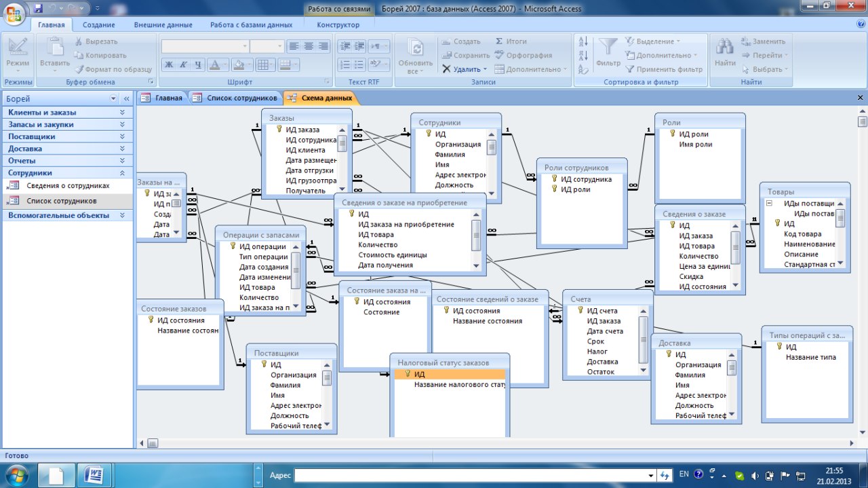Open the font color picker

223,65
